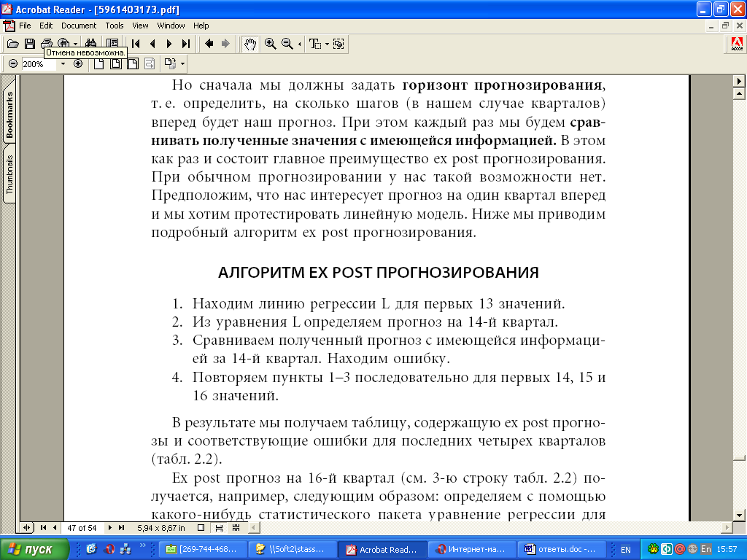
Task: Open the Tools menu
Action: pos(115,26)
